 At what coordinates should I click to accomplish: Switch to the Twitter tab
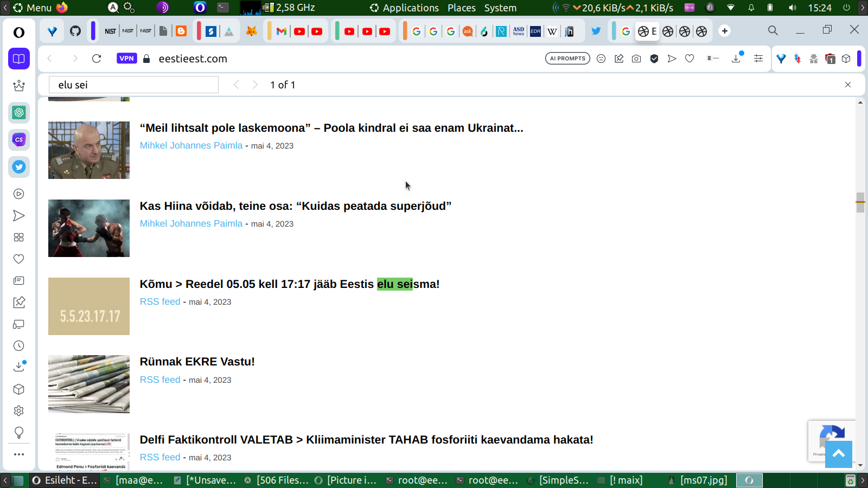596,31
